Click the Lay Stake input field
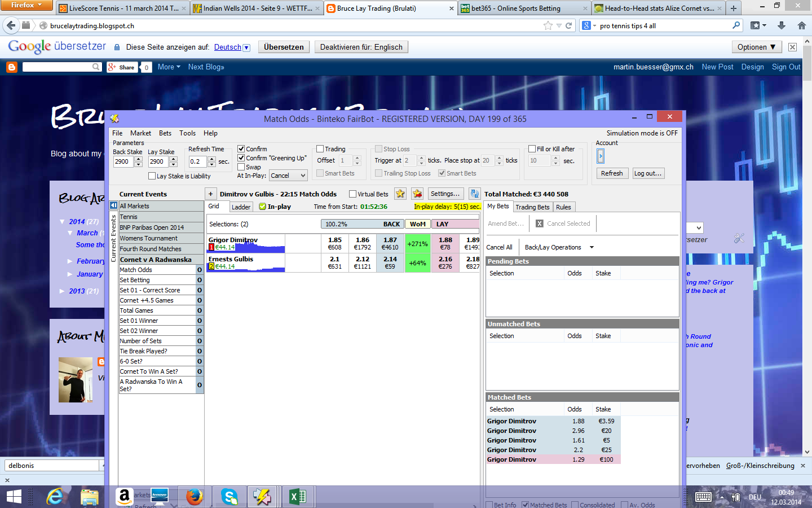The width and height of the screenshot is (812, 508). click(x=158, y=161)
